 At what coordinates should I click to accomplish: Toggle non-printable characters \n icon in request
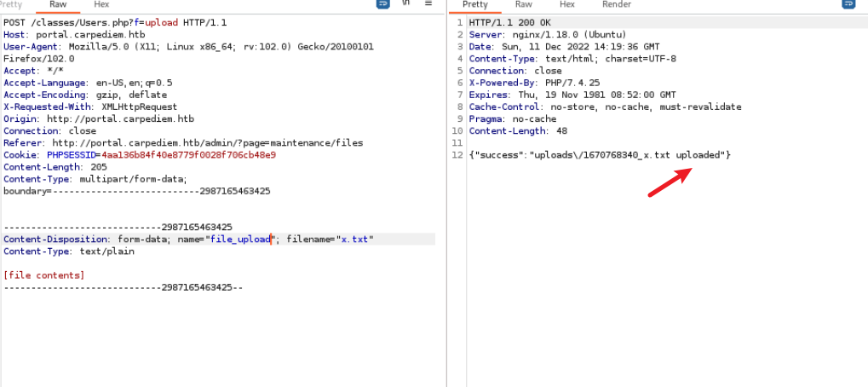coord(405,3)
